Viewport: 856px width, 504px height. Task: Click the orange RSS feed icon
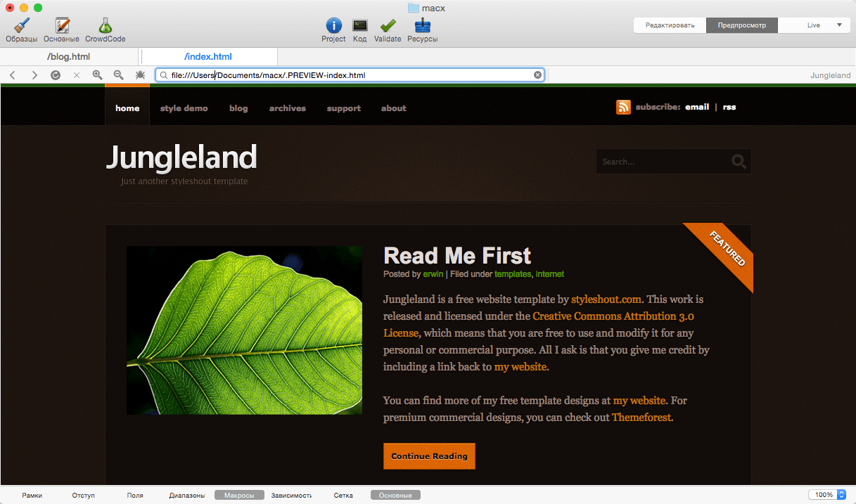(x=623, y=107)
